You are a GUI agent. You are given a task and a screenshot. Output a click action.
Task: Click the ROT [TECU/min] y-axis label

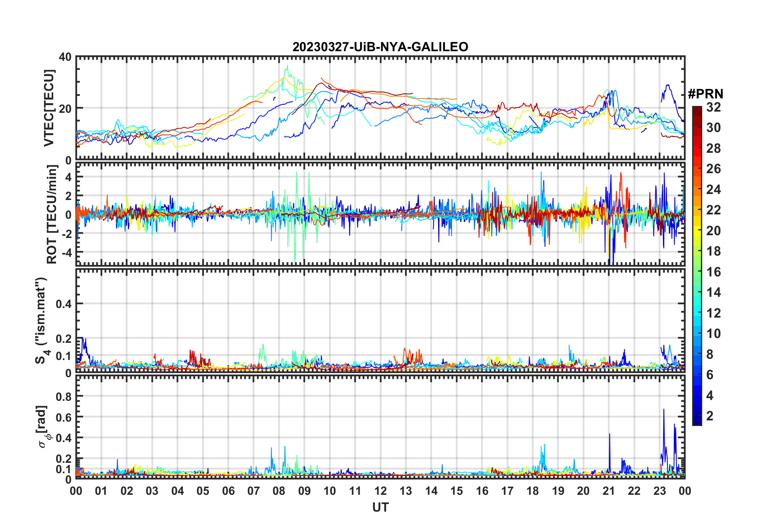[x=52, y=214]
